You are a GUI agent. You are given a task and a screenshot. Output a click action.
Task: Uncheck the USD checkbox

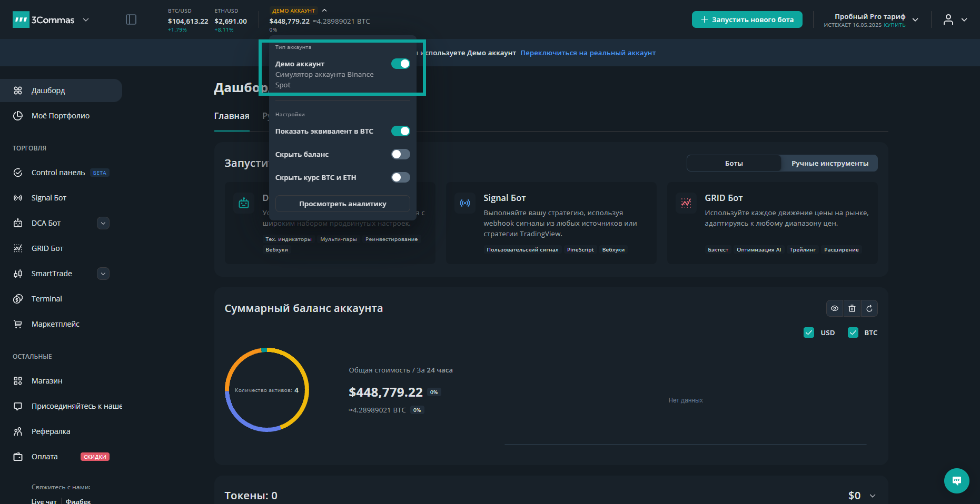pos(809,332)
